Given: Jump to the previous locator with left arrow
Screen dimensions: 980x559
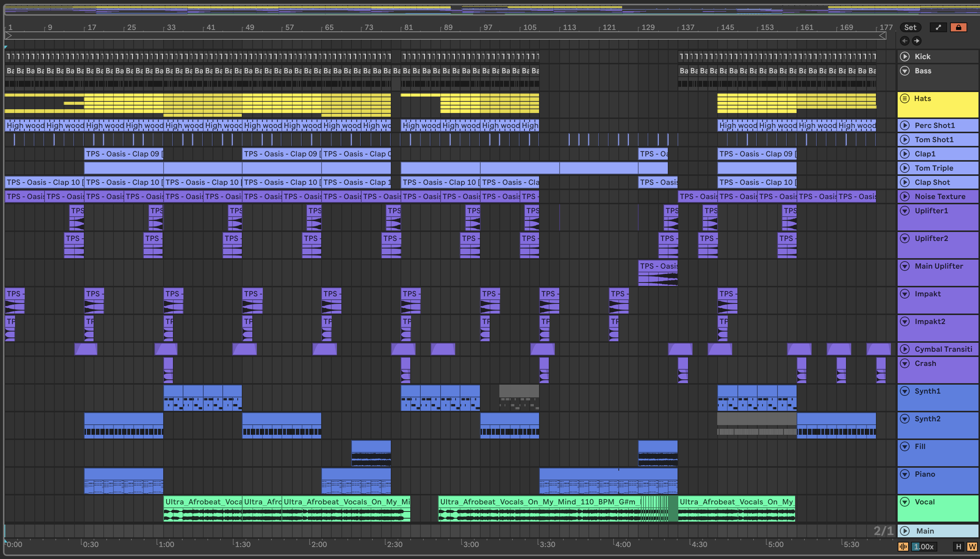Looking at the screenshot, I should [904, 41].
